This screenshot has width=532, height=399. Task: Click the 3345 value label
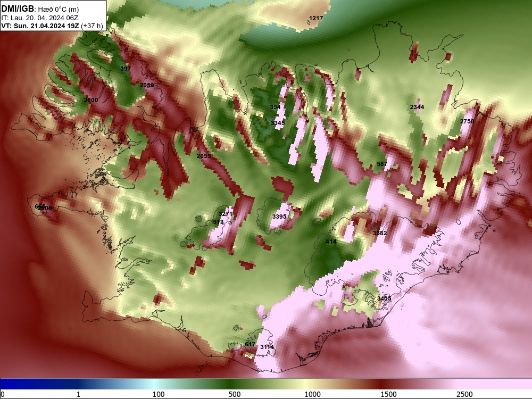tap(278, 123)
